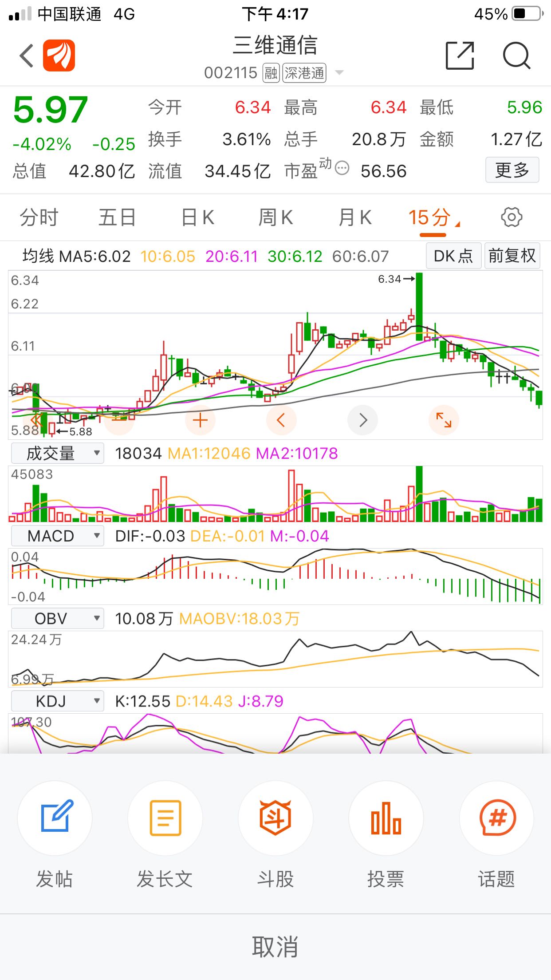
Task: Tap the double-left rewind icon on chart
Action: (x=37, y=420)
